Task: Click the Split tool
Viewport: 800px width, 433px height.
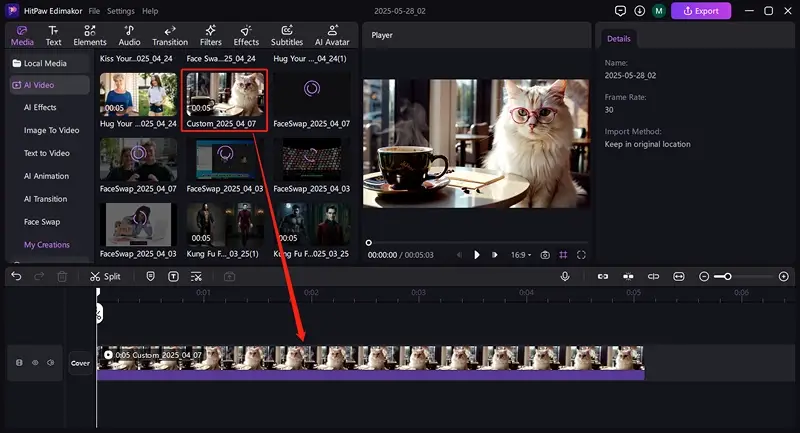Action: tap(105, 276)
